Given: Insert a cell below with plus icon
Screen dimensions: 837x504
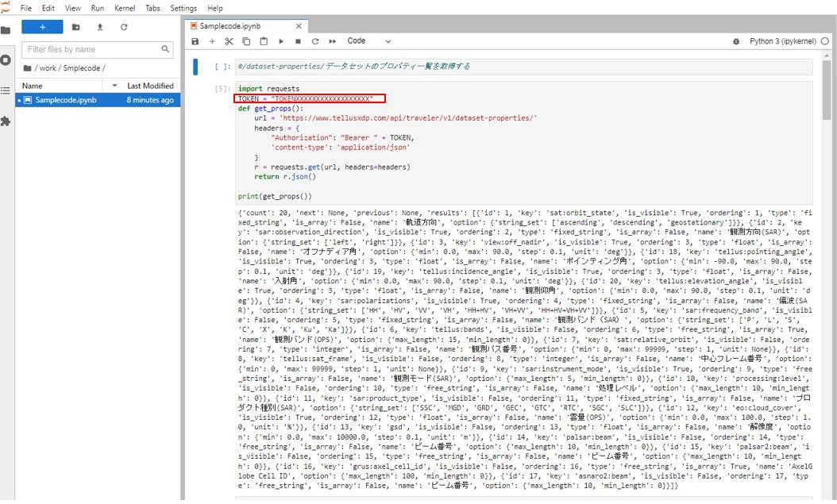Looking at the screenshot, I should click(212, 41).
